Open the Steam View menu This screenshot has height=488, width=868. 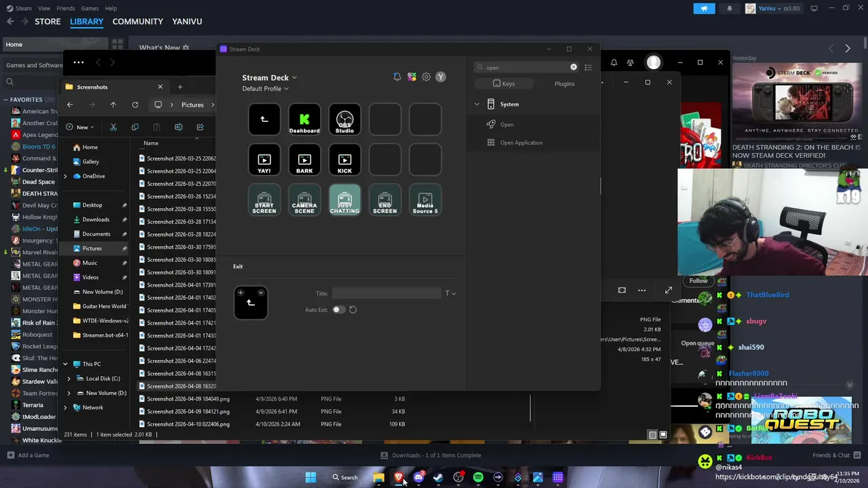coord(44,8)
